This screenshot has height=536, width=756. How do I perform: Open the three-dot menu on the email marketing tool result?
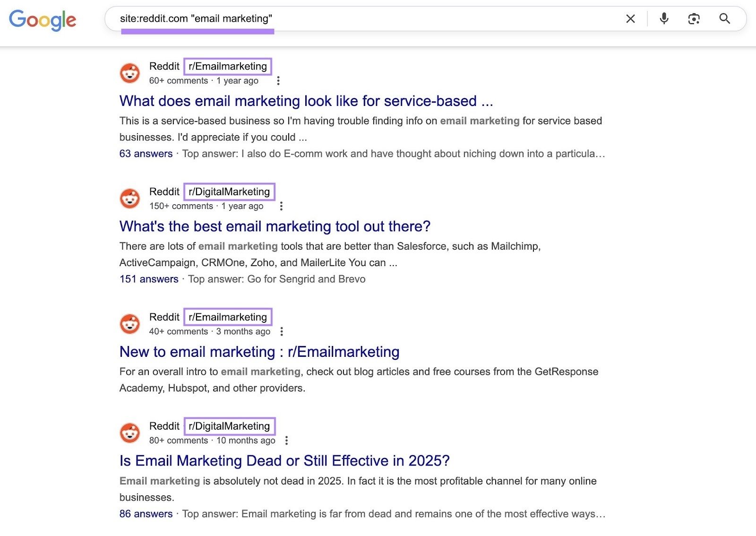(282, 206)
